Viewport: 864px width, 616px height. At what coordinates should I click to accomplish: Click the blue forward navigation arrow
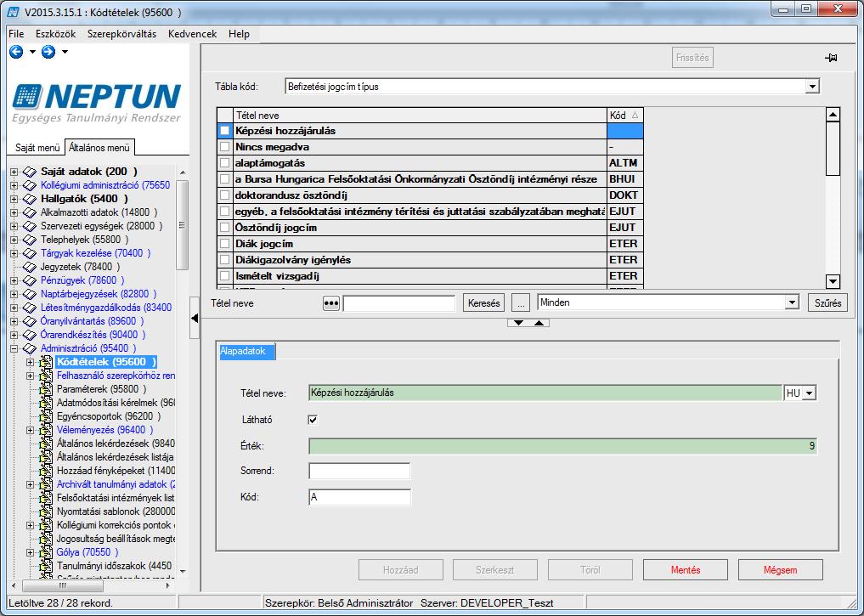click(48, 52)
